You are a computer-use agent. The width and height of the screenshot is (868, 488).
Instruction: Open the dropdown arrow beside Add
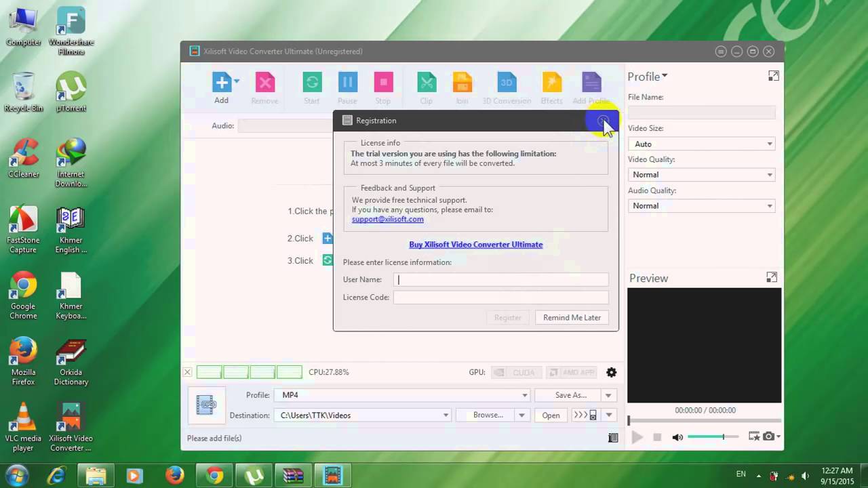coord(237,81)
